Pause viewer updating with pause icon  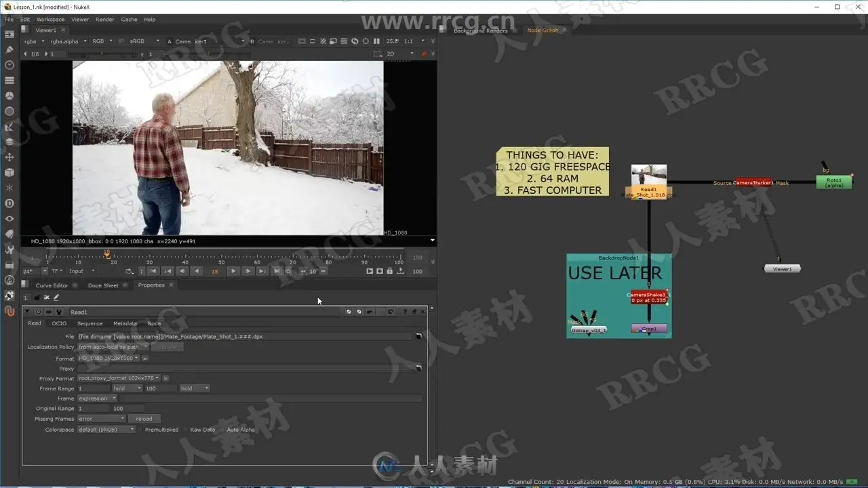[x=376, y=41]
